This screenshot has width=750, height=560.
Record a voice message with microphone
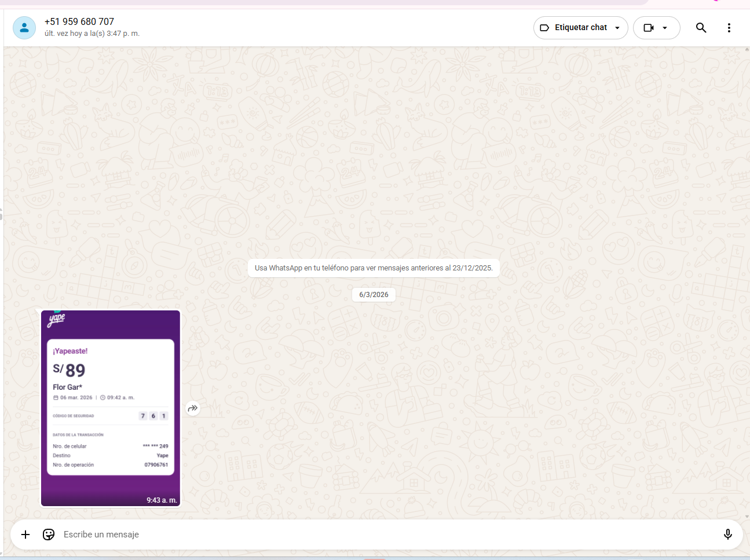(727, 535)
